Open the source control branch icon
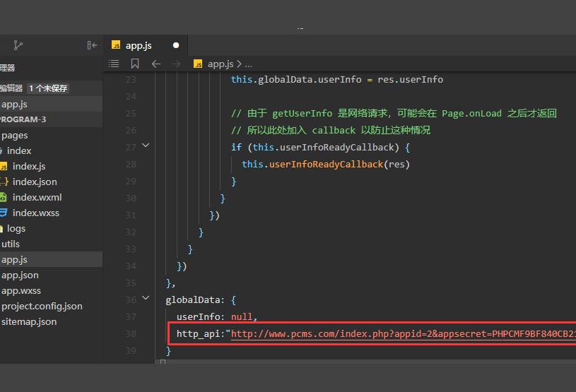576x392 pixels. point(18,45)
